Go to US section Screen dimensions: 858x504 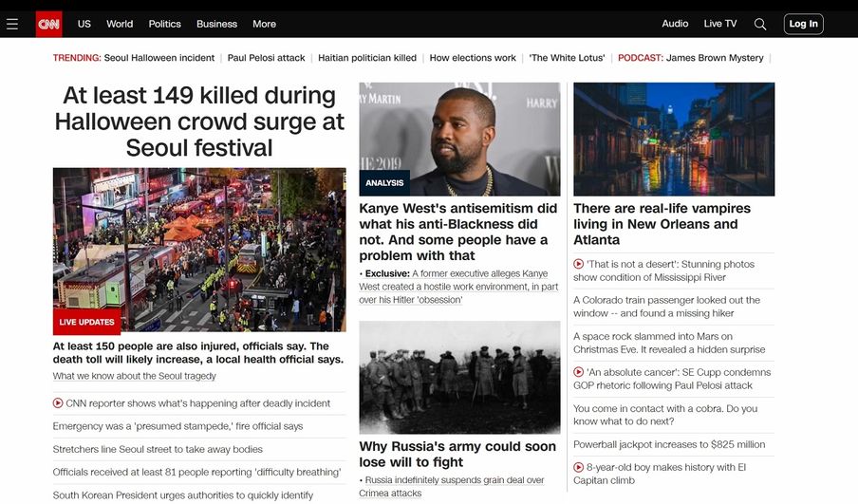click(x=84, y=24)
